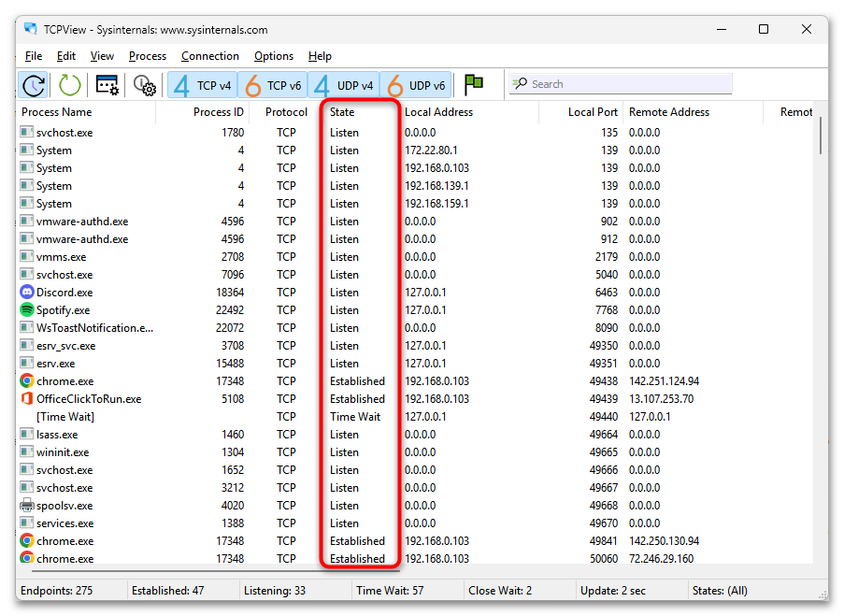844x616 pixels.
Task: Click the esrv_svc.exe process icon
Action: [26, 345]
